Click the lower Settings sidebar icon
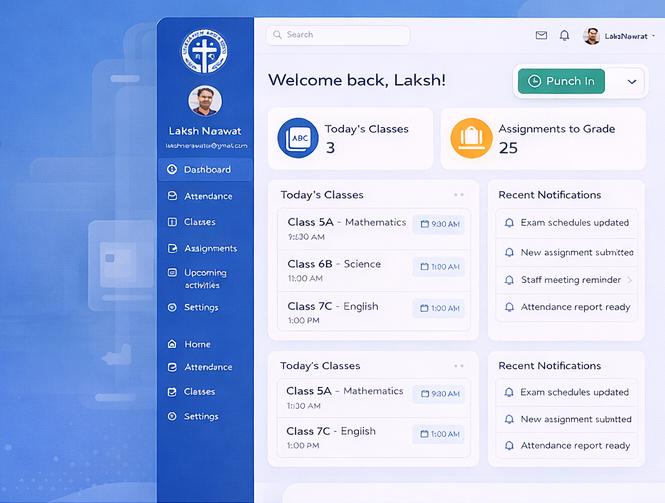The height and width of the screenshot is (503, 665). click(172, 416)
